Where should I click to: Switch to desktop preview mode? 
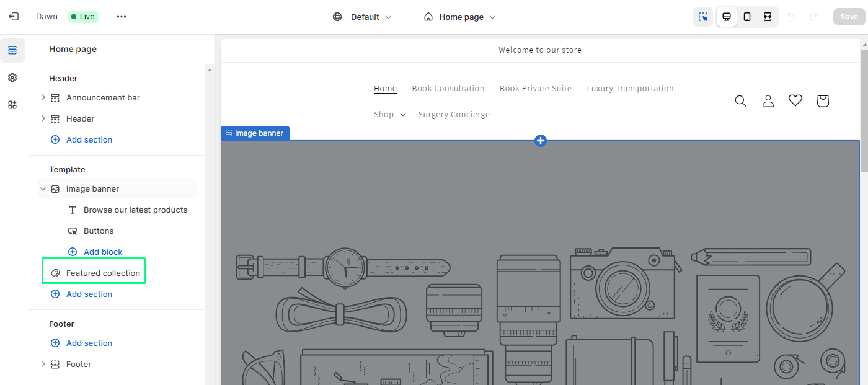tap(726, 17)
